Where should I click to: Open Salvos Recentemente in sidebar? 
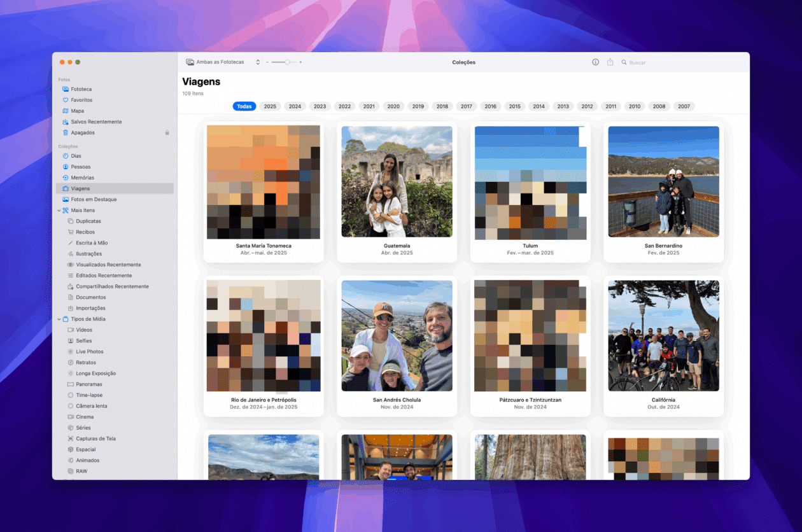115,122
